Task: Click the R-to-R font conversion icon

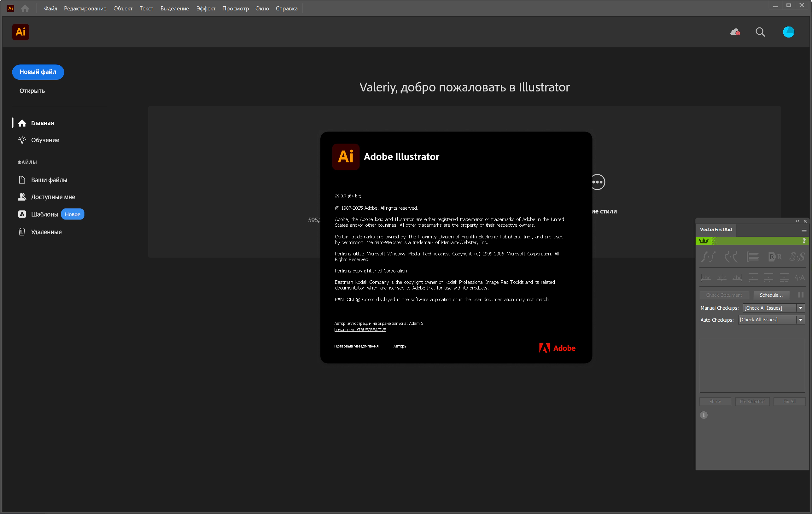Action: point(775,257)
